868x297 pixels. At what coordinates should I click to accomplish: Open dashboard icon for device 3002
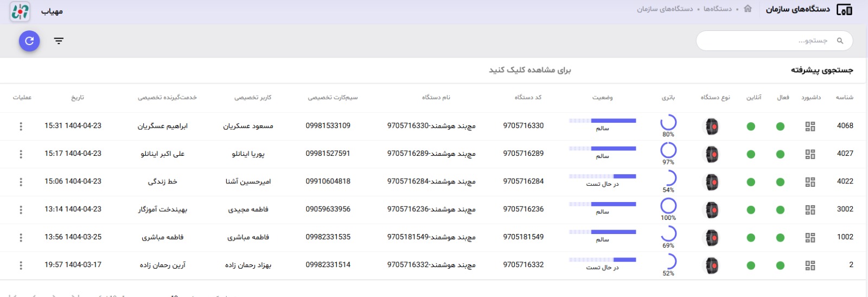(810, 210)
